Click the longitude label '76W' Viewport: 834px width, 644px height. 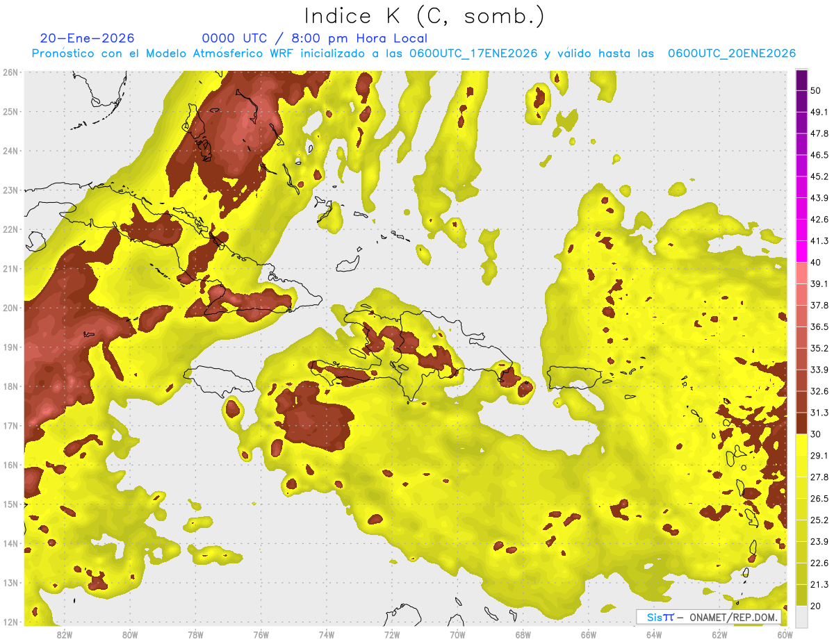click(x=261, y=634)
